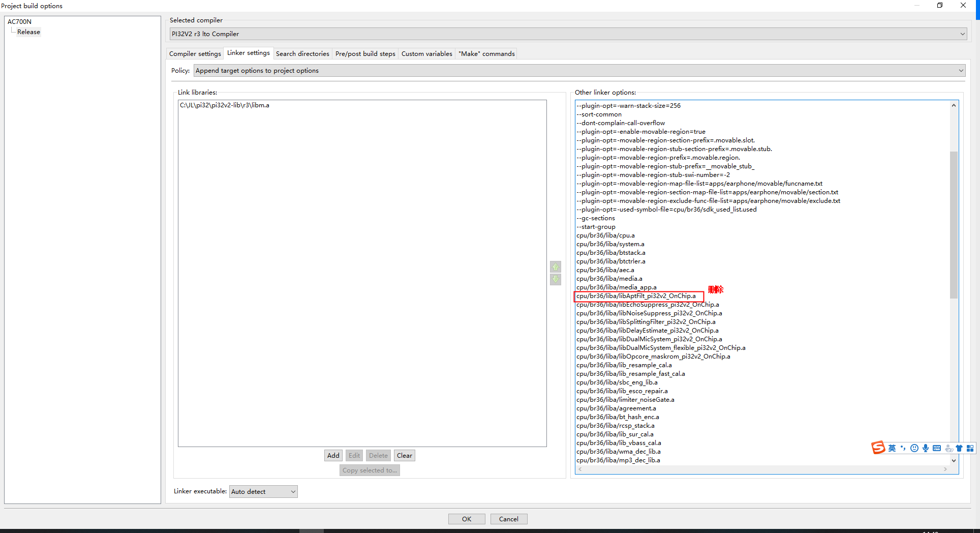Click the Cancel button

pos(509,519)
